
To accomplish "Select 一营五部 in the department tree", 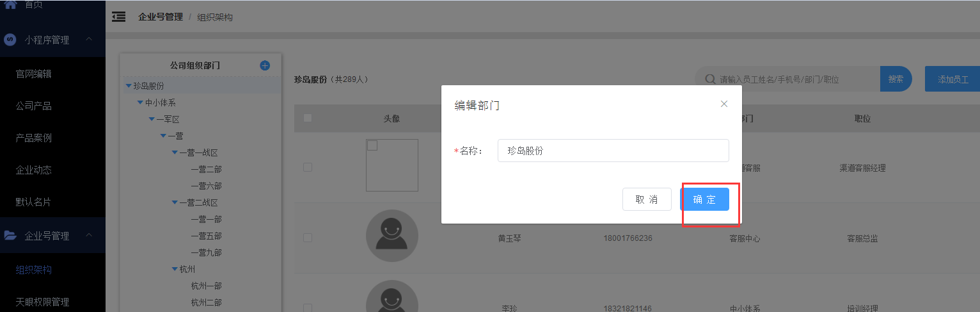I will [x=206, y=236].
